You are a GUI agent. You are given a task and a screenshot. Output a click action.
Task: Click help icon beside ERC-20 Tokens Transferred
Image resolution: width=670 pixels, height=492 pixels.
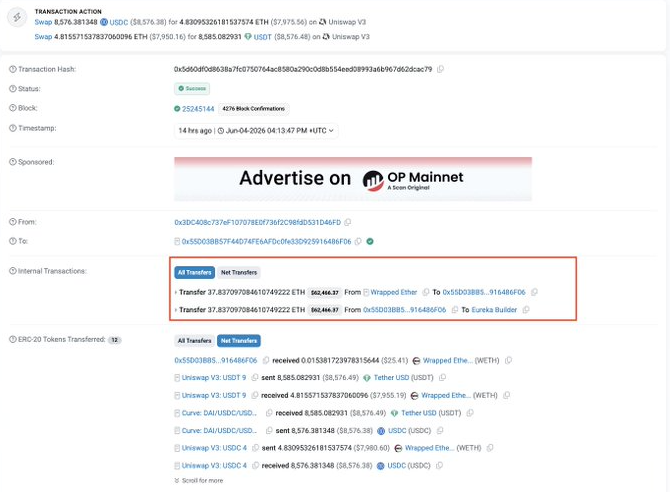(13, 339)
